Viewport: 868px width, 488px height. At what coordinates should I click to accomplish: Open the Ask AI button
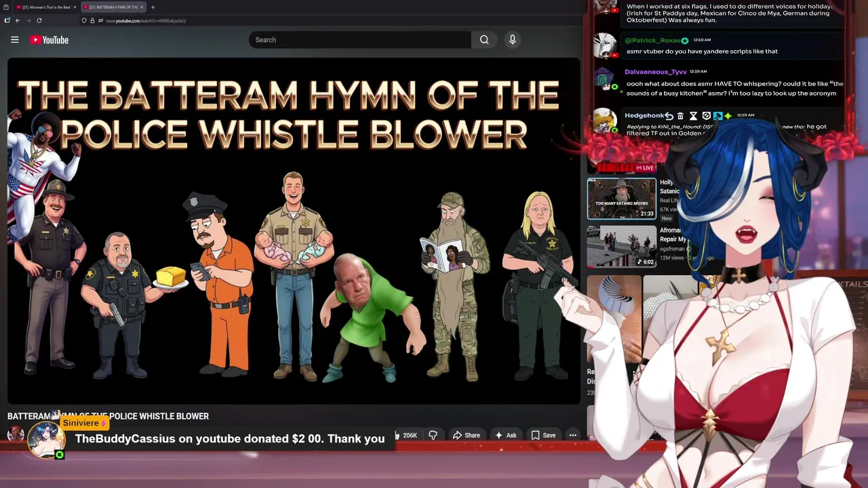click(506, 435)
